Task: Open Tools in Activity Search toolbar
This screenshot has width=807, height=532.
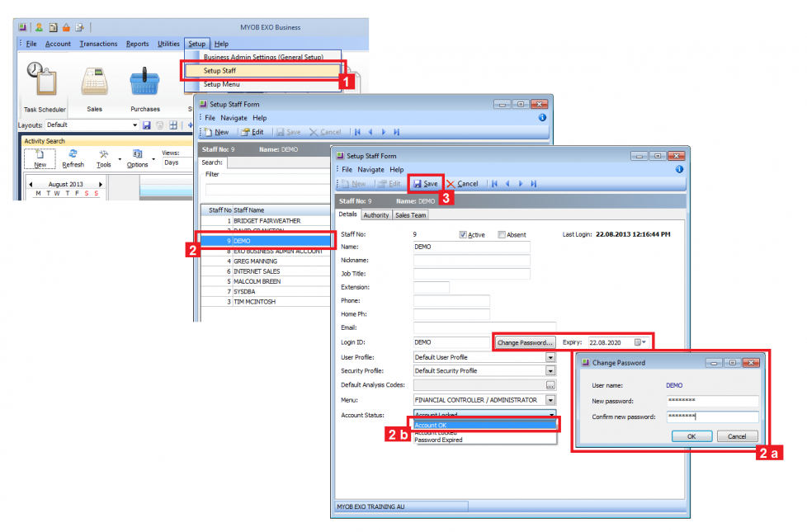Action: 103,158
